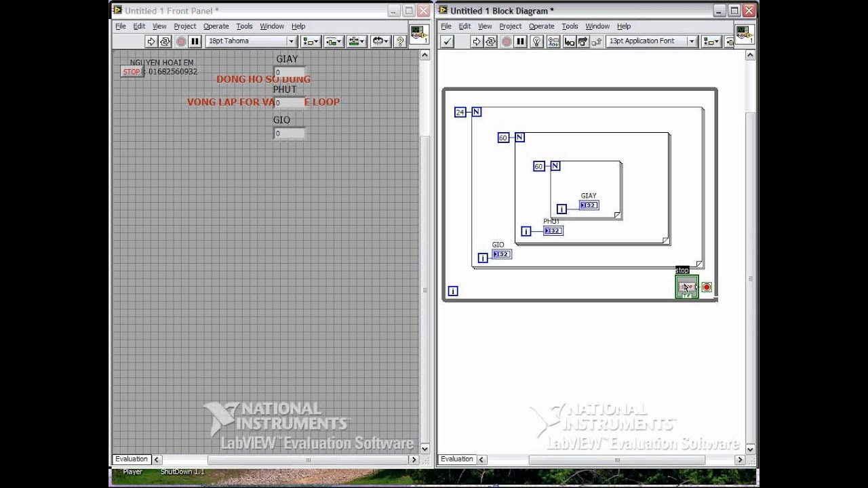Open Window menu in Block Diagram
This screenshot has width=868, height=488.
[x=597, y=26]
